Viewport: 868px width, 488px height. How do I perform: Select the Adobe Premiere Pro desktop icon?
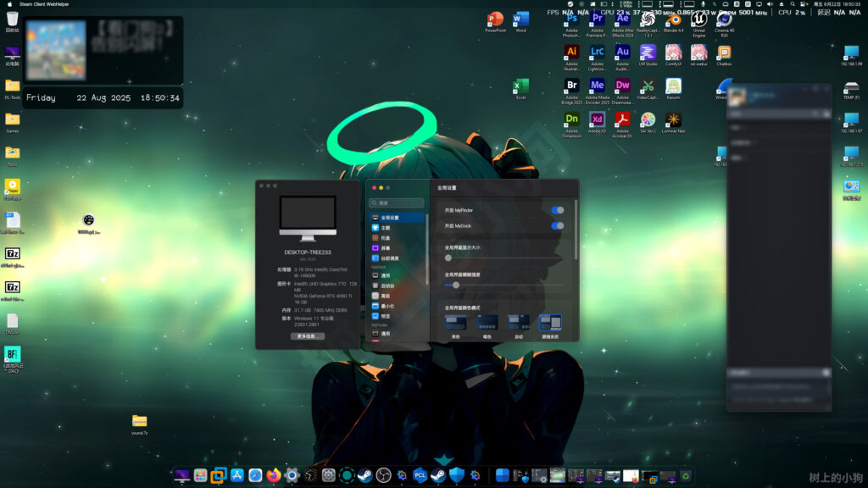597,25
